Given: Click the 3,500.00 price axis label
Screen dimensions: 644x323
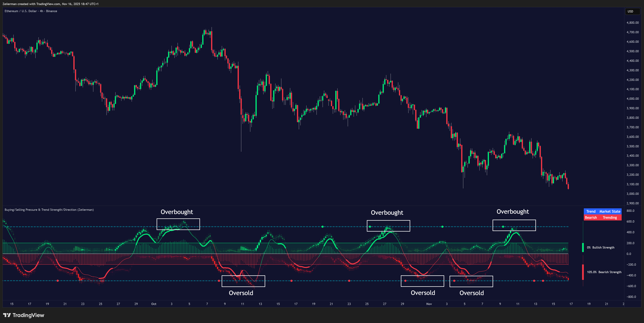Looking at the screenshot, I should (x=633, y=146).
